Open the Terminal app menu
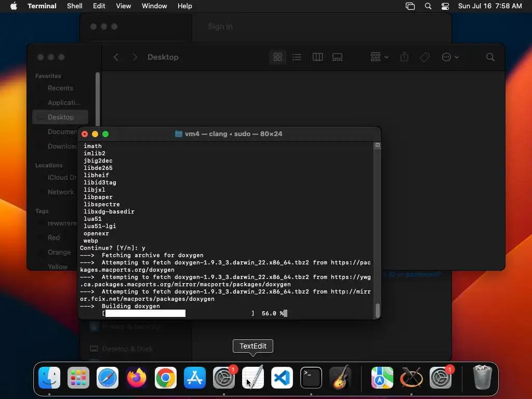The image size is (532, 399). pos(42,6)
